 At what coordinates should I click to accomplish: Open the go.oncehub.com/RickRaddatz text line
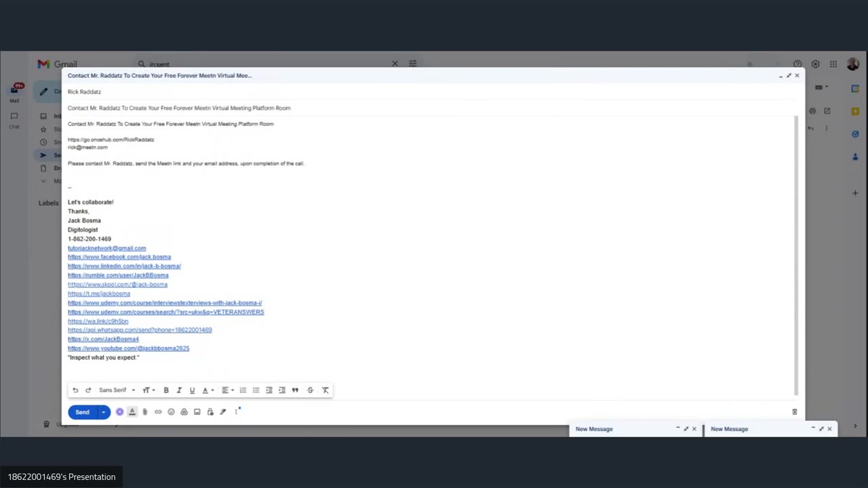click(x=111, y=140)
